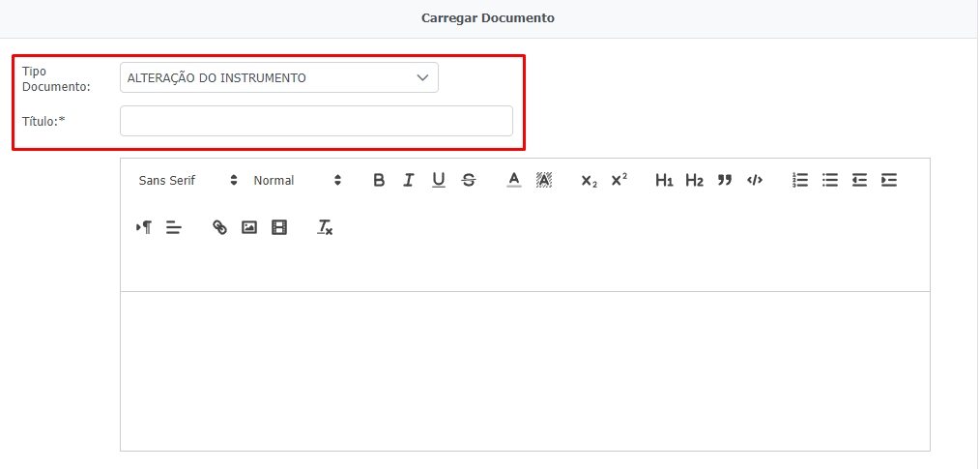Click the Título input field
Screen dimensions: 980x469
coord(316,121)
